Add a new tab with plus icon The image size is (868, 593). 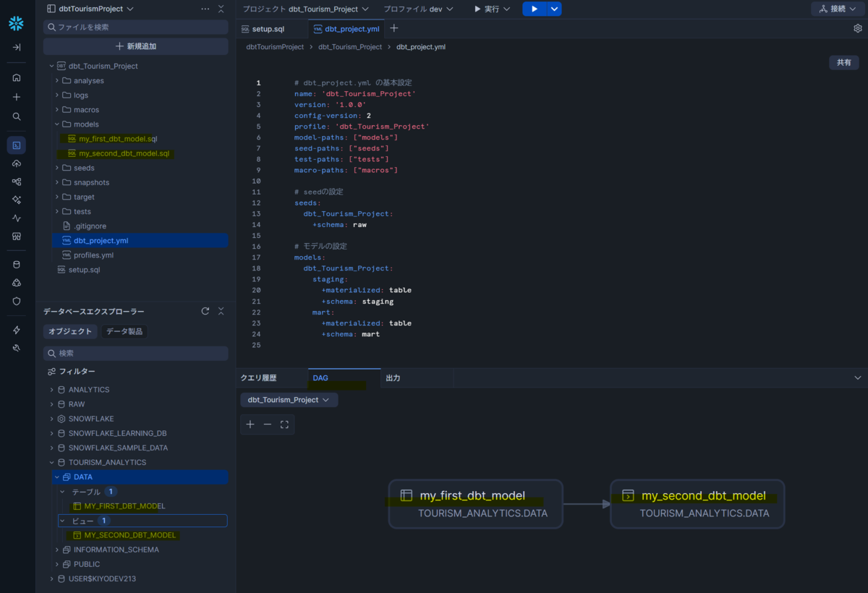pos(394,29)
